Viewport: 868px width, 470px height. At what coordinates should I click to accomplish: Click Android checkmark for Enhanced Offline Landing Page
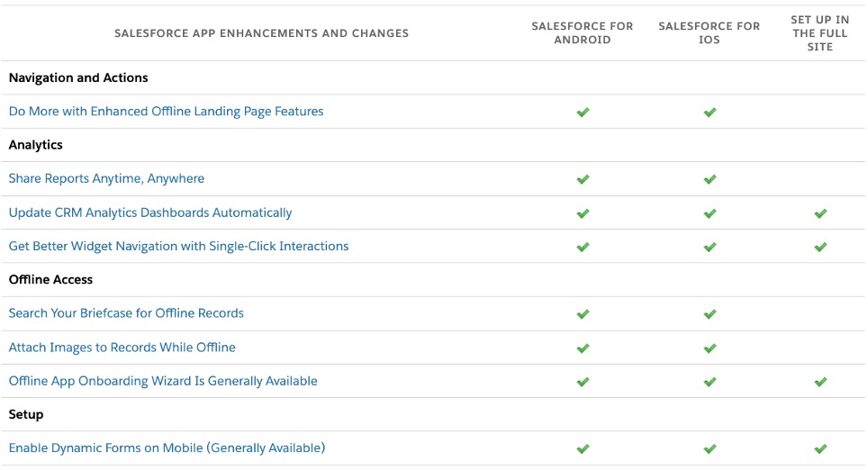[x=583, y=113]
